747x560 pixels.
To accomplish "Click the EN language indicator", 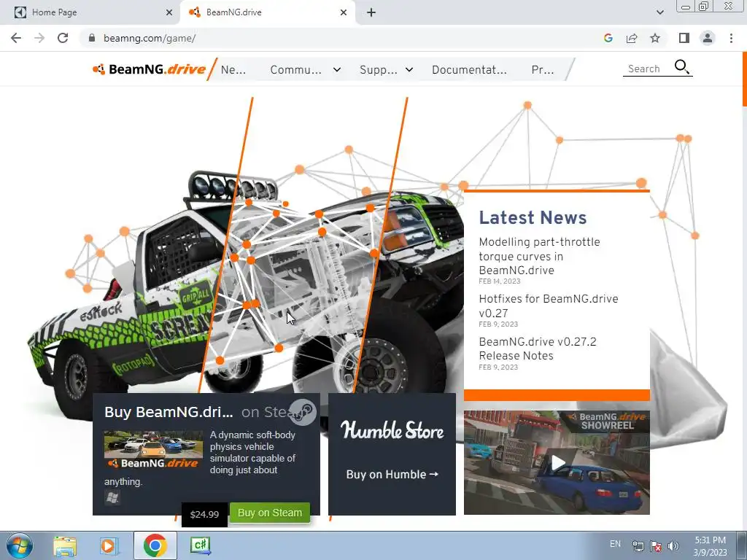I will (615, 544).
